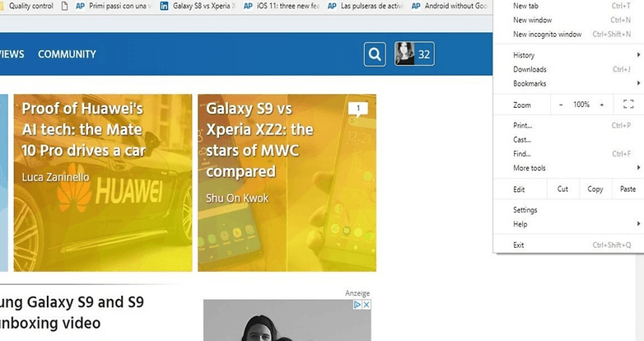Viewport: 644px width, 341px height.
Task: Open the COMMUNITY navigation tab
Action: (x=67, y=54)
